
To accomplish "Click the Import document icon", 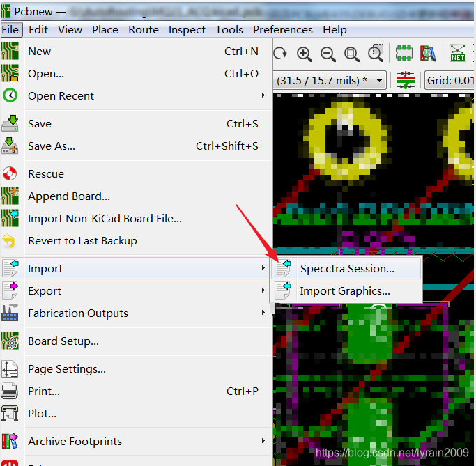I will tap(10, 268).
